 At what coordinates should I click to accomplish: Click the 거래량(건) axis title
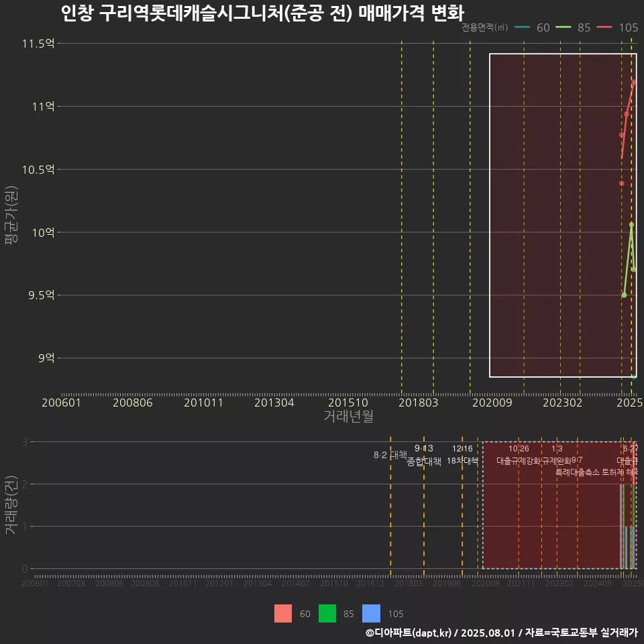pos(11,505)
